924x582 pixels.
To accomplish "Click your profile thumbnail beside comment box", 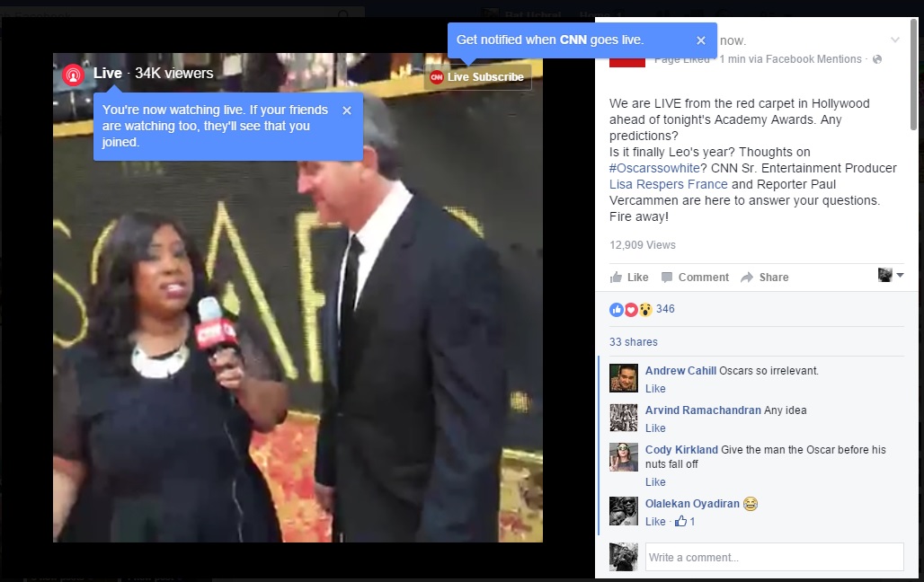I will [x=624, y=557].
